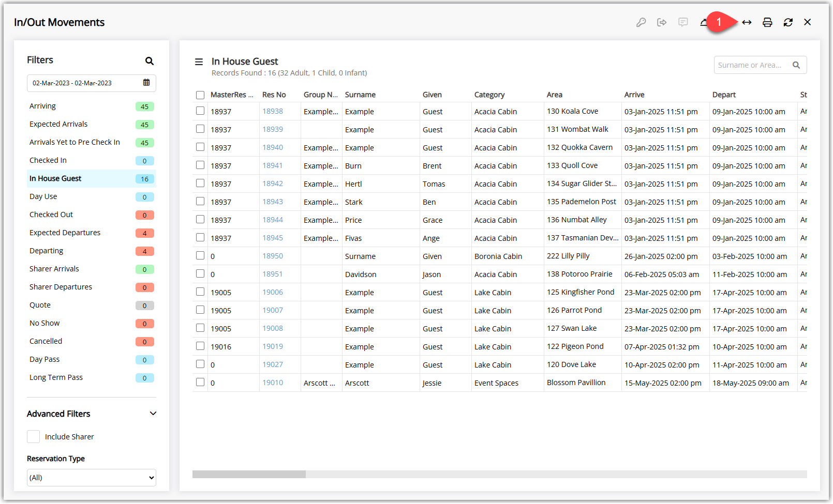This screenshot has height=504, width=833.
Task: Open reservation link 18938
Action: coord(273,111)
